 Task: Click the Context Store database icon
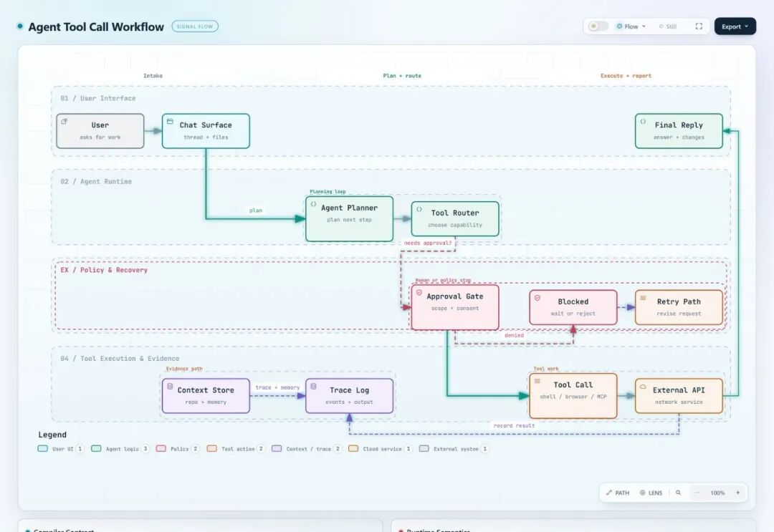(x=170, y=386)
